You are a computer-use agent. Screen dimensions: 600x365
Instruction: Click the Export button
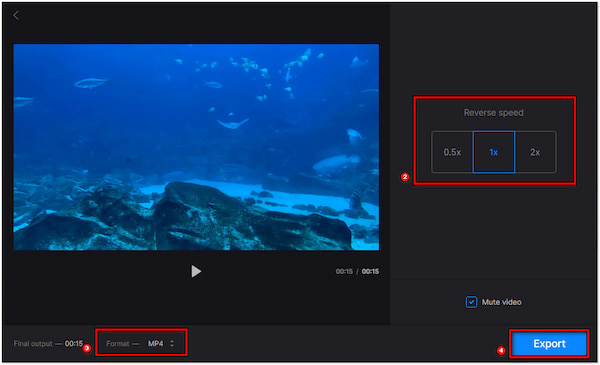[549, 344]
